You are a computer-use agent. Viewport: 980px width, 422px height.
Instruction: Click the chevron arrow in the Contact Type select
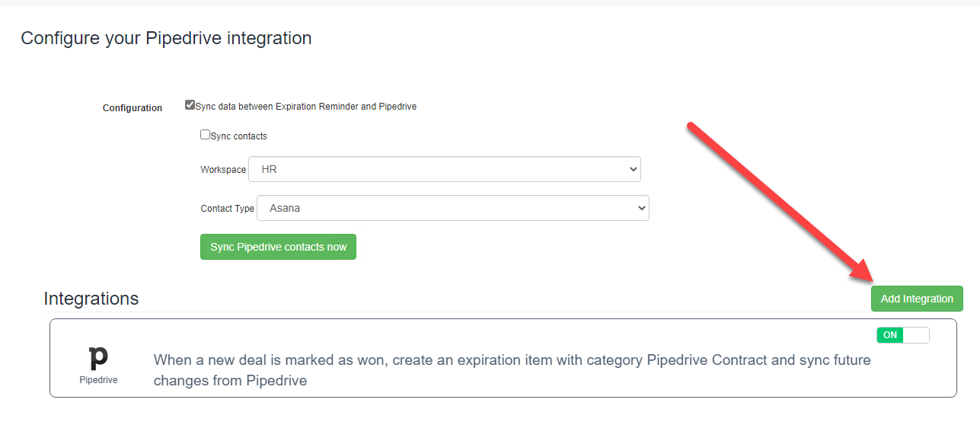pos(641,207)
